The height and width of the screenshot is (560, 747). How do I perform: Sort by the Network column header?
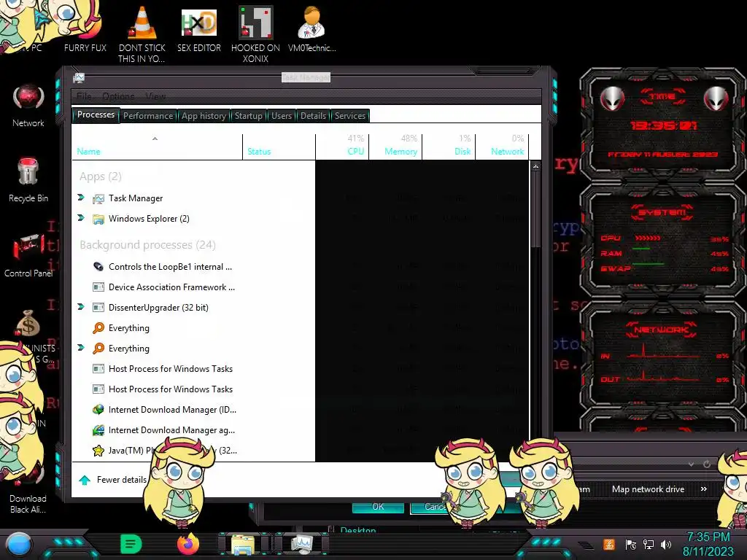tap(502, 147)
